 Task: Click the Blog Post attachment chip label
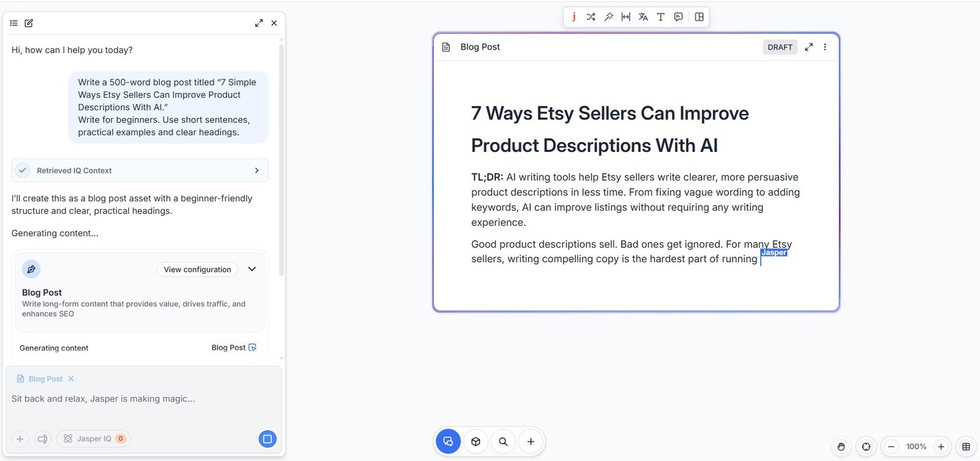click(45, 379)
